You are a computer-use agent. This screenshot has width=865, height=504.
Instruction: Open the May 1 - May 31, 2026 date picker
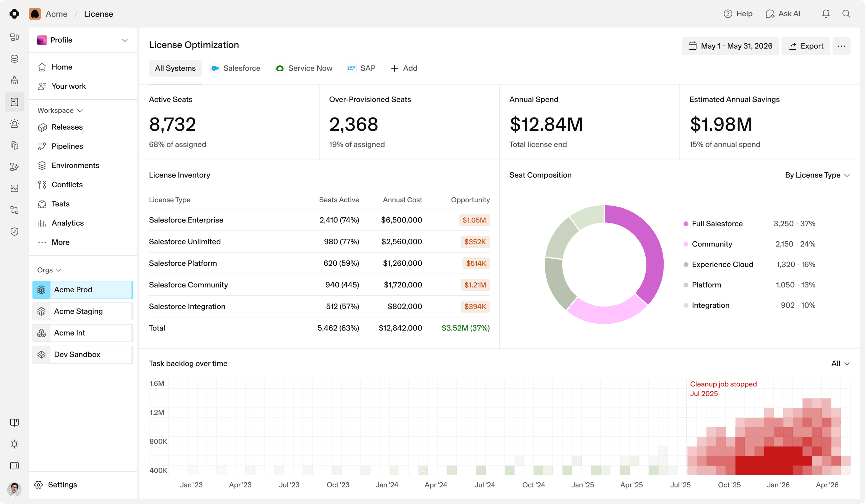coord(730,46)
